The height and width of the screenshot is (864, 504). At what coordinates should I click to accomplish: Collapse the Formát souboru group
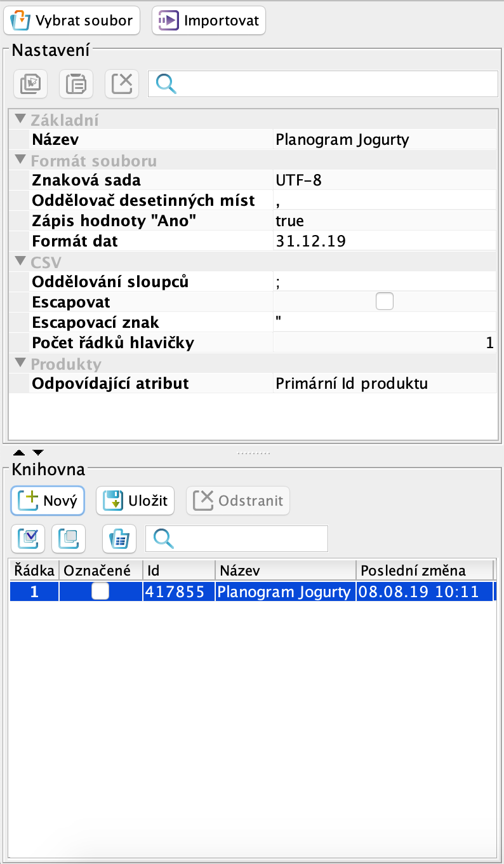pos(21,159)
